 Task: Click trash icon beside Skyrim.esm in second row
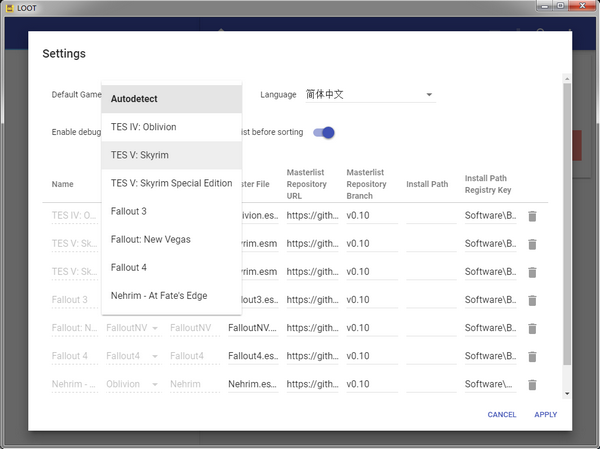click(x=532, y=244)
